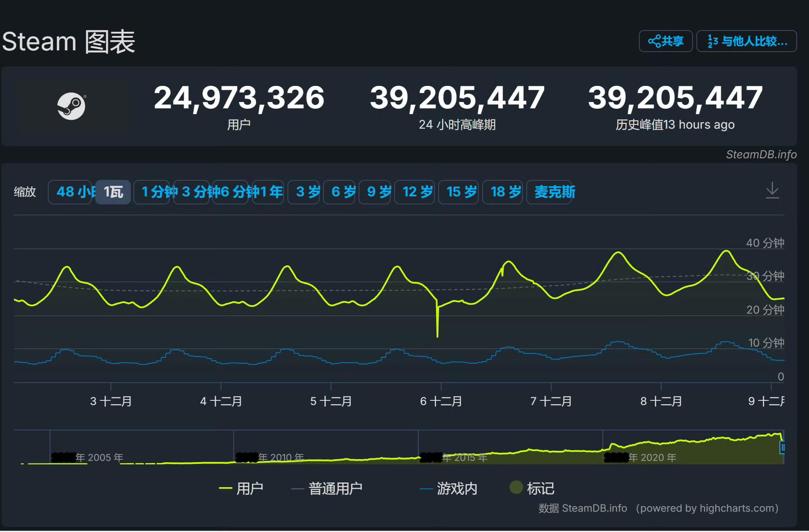Click the right navigator range handle
Screen dimensions: 809x532
(x=782, y=447)
